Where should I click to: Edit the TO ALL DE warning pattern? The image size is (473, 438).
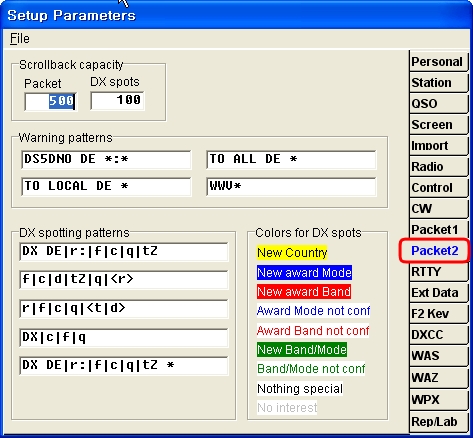click(291, 159)
